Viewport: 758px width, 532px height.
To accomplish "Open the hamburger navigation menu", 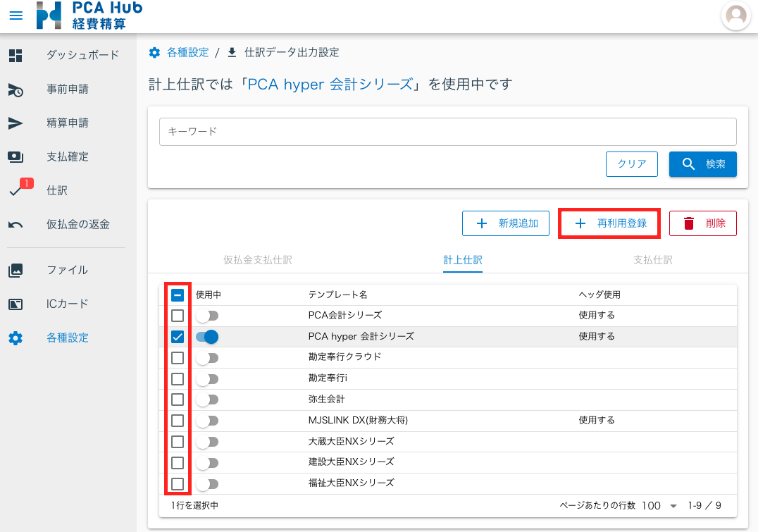I will pyautogui.click(x=15, y=16).
